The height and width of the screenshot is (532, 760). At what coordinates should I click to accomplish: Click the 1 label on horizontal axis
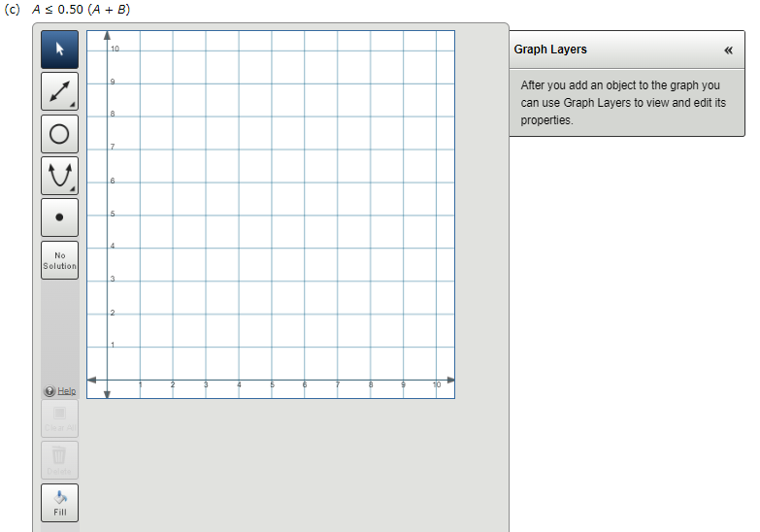point(140,384)
